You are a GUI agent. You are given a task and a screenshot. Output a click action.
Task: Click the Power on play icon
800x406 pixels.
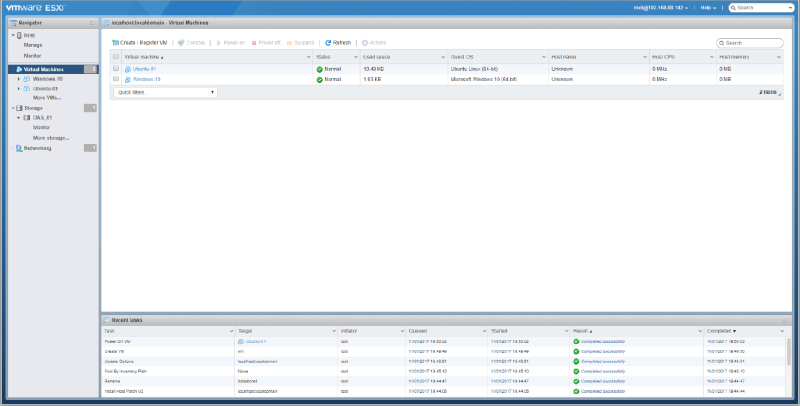218,43
